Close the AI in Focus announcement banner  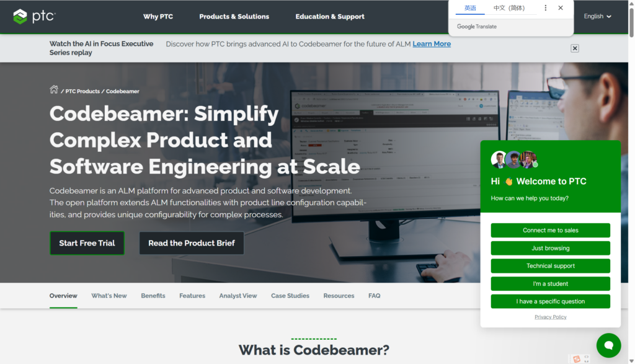[575, 48]
